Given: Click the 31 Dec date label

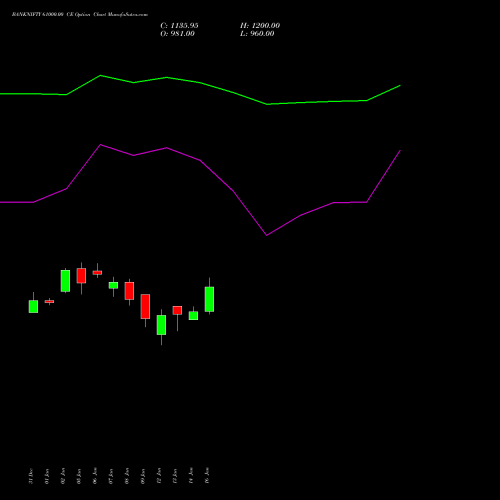Looking at the screenshot, I should tap(31, 476).
